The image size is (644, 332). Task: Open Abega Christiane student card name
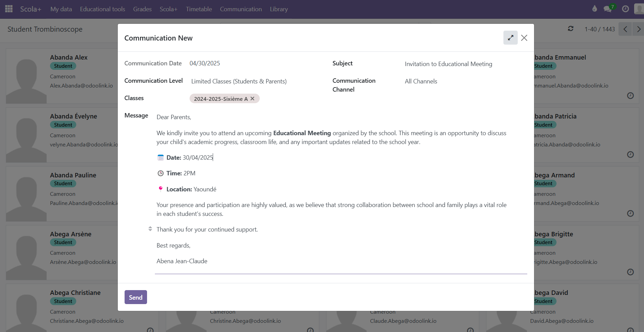coord(75,293)
